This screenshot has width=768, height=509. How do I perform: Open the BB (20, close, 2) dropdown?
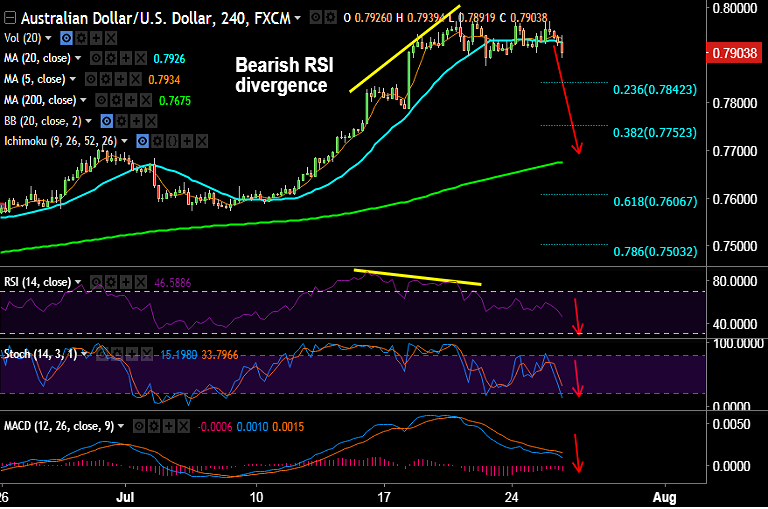(88, 121)
